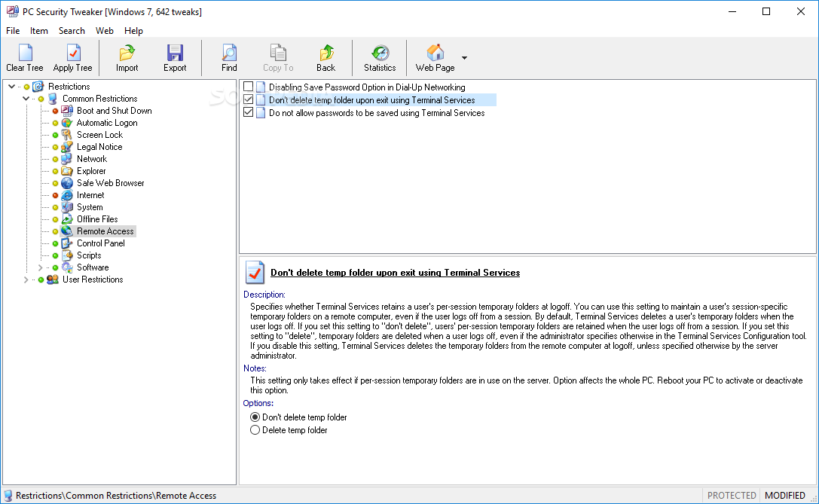Click the Control Panel tree icon
The width and height of the screenshot is (819, 504).
pyautogui.click(x=67, y=243)
